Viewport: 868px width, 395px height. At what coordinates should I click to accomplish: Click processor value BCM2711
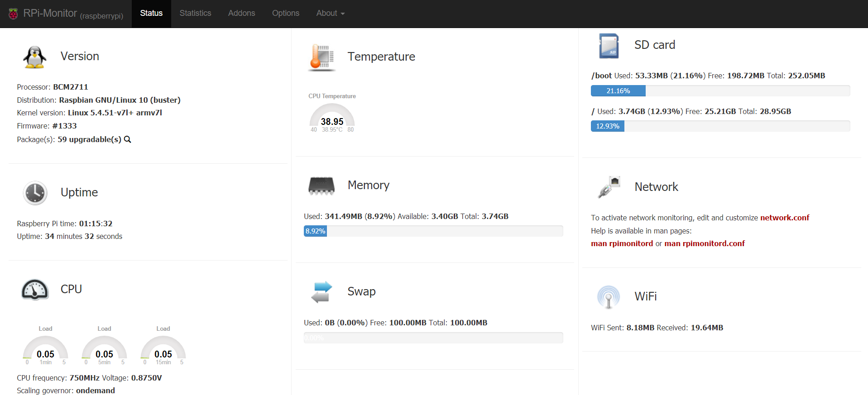coord(71,87)
